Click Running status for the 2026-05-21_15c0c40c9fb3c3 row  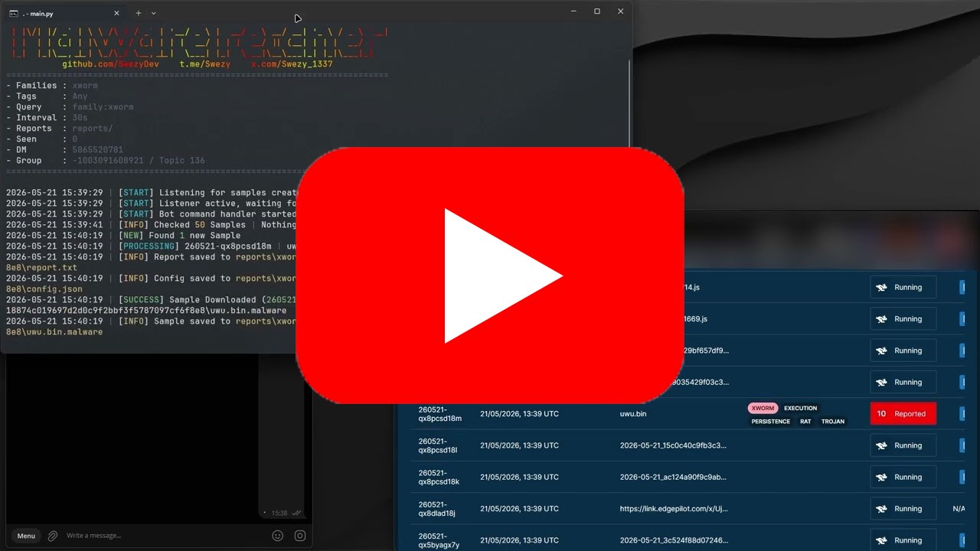coord(903,445)
